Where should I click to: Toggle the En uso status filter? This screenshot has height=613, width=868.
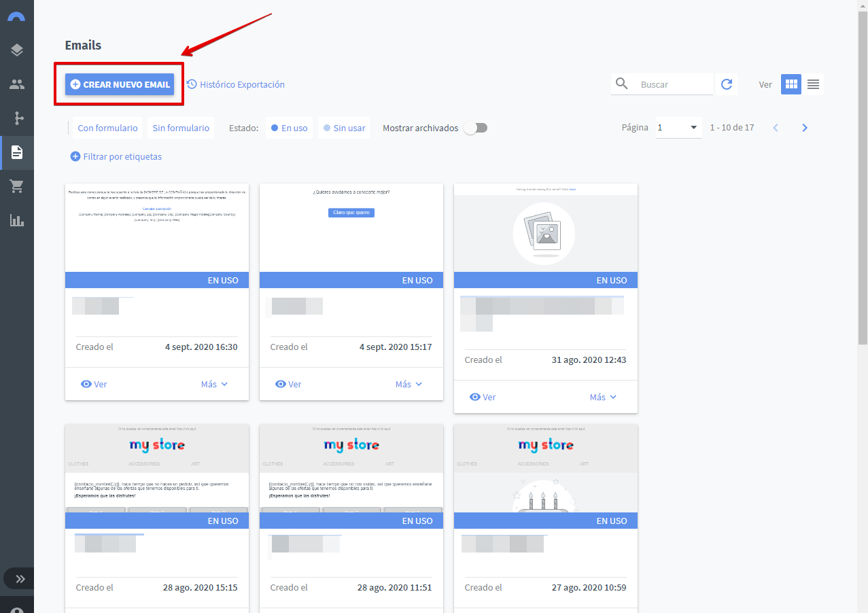(x=289, y=128)
